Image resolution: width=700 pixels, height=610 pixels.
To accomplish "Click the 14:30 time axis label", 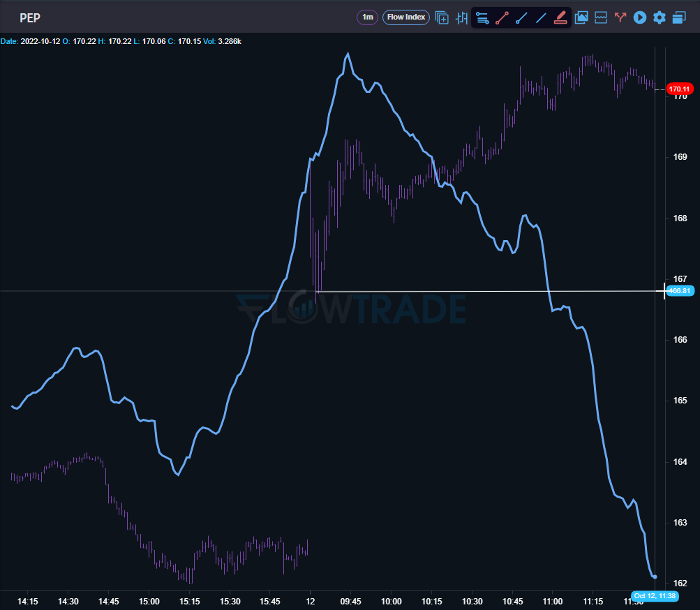I will coord(68,602).
